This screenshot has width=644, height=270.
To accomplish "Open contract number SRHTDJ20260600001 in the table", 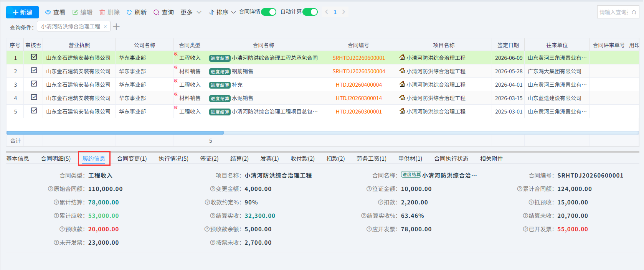I will point(358,58).
